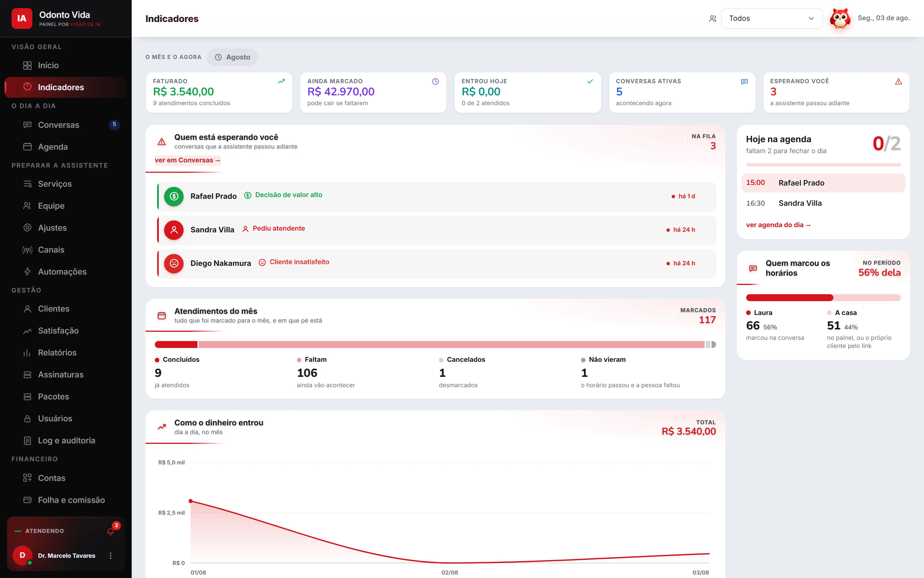This screenshot has height=578, width=924.
Task: Open the Todos team filter dropdown
Action: [772, 18]
